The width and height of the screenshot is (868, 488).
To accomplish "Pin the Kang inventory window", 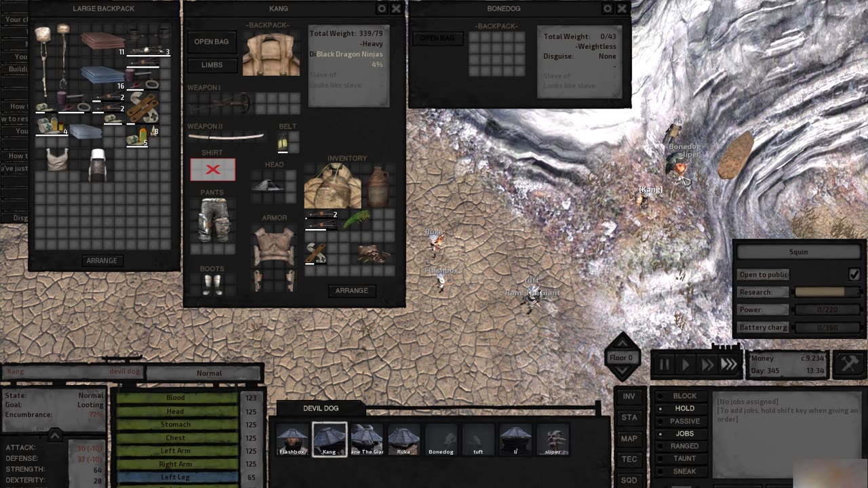I will point(382,8).
